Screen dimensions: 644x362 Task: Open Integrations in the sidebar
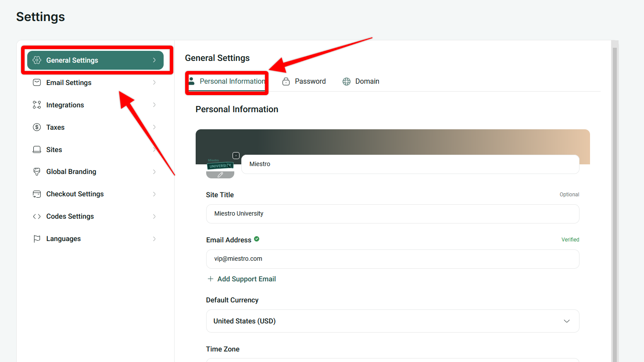tap(95, 105)
